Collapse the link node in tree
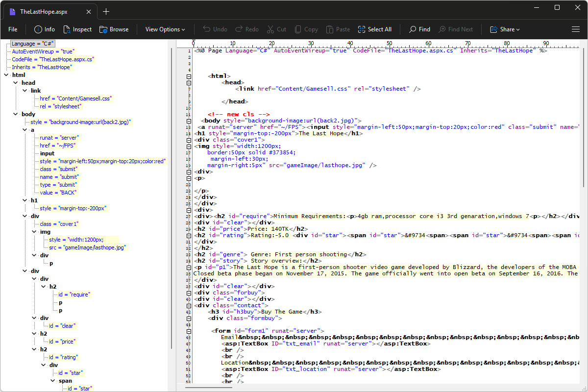 tap(25, 91)
